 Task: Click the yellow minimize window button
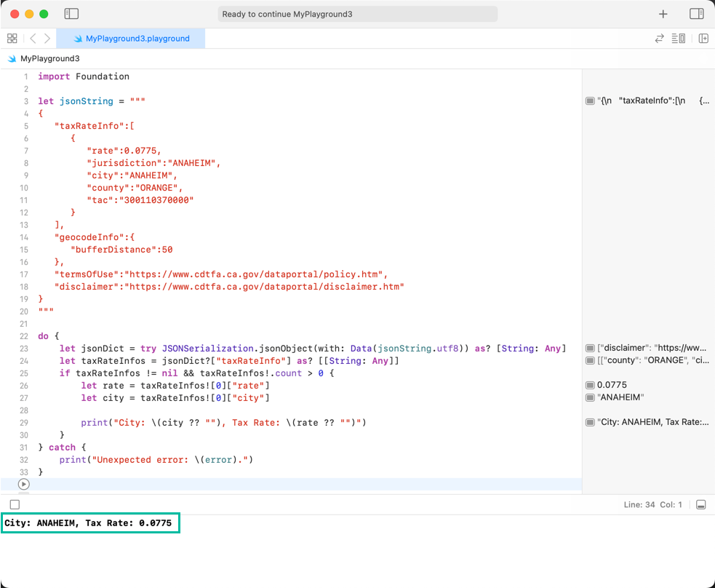tap(29, 14)
